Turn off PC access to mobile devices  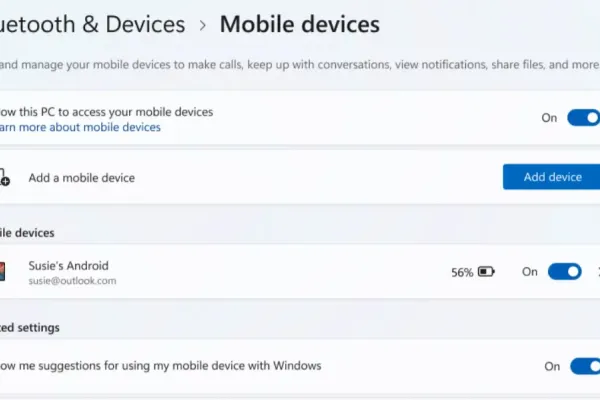pyautogui.click(x=582, y=118)
